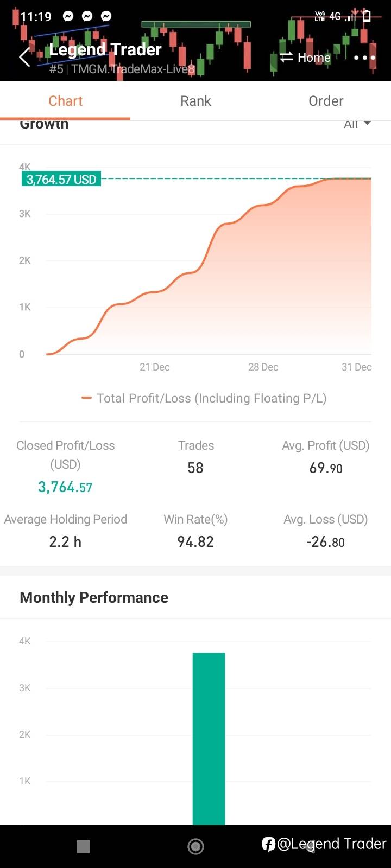
Task: Tap the first Messenger notification icon
Action: [68, 16]
